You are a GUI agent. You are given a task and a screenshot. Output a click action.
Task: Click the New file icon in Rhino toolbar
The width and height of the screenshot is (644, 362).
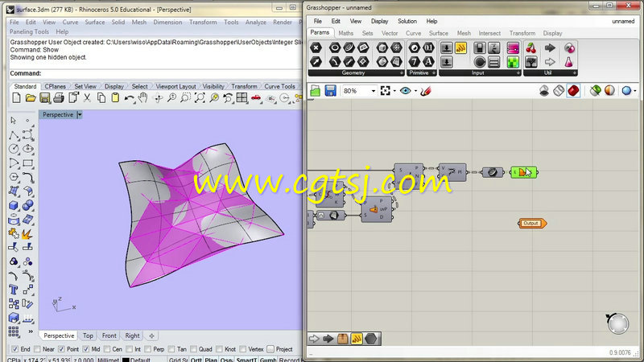16,97
